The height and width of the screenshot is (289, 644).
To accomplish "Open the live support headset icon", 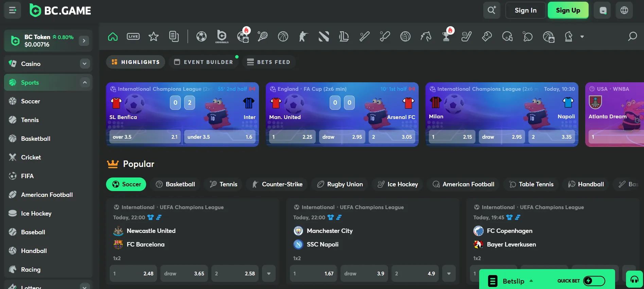I will pyautogui.click(x=634, y=279).
